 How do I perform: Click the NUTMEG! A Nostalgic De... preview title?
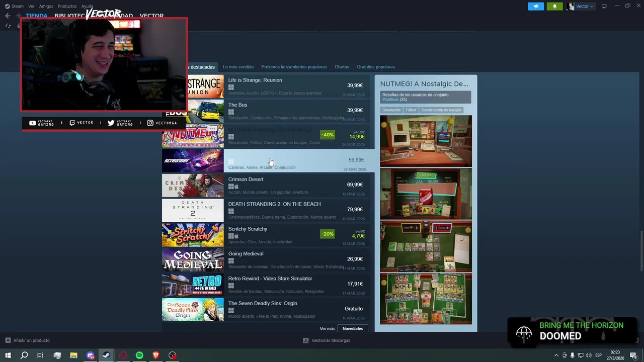(x=424, y=84)
